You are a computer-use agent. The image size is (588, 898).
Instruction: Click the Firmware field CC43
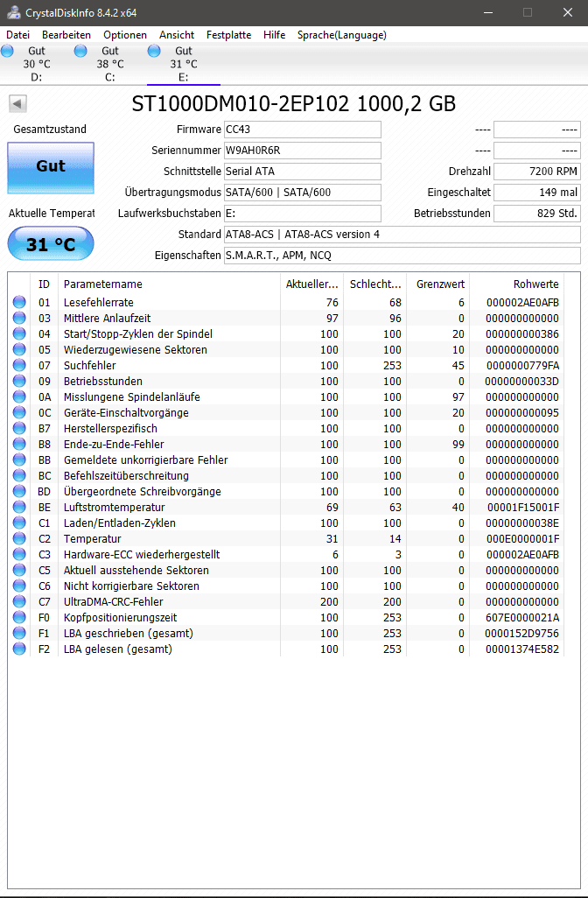[x=302, y=130]
